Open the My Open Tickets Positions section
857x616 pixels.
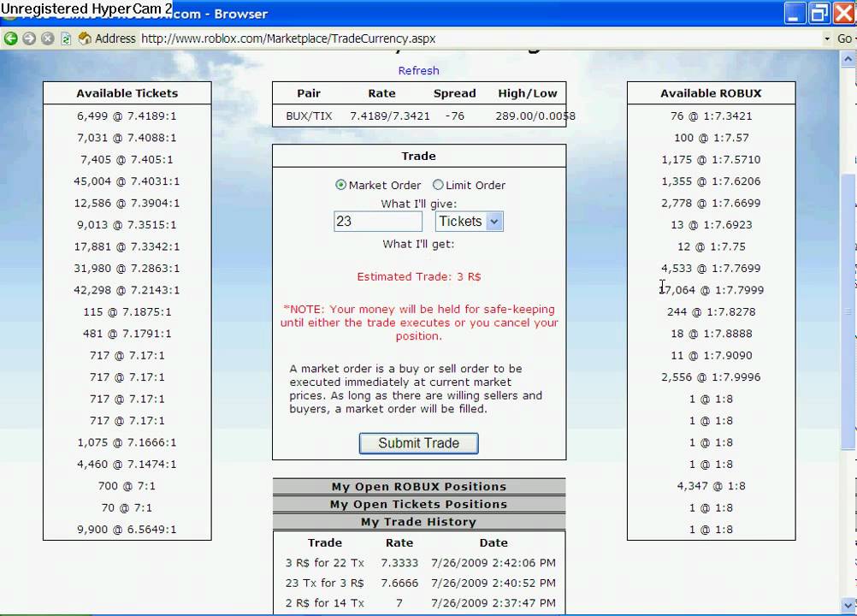[x=418, y=505]
